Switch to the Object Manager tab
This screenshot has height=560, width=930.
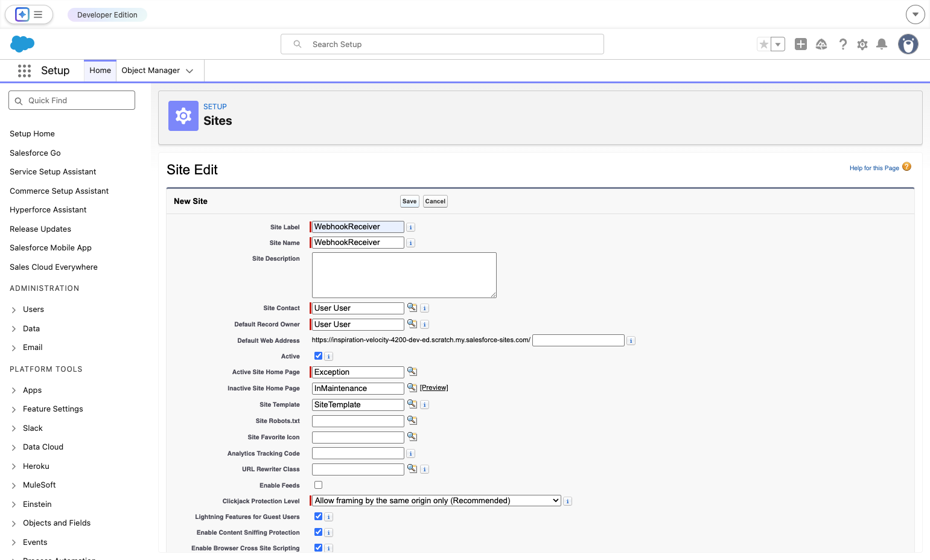click(151, 71)
